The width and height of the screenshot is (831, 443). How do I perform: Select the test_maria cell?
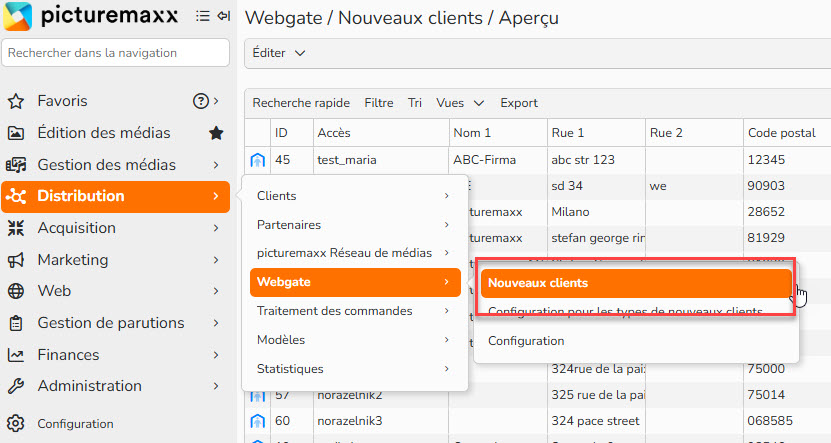coord(381,160)
